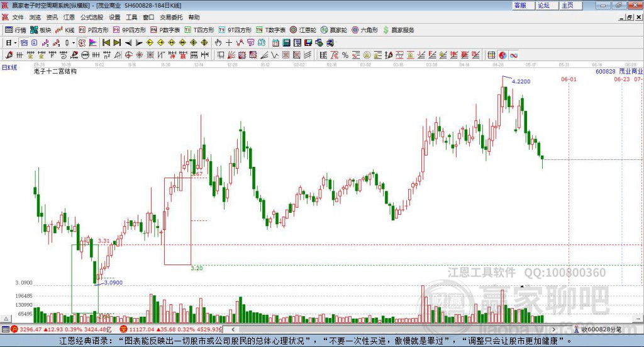Screen dimensions: 644x347
Task: Launch the 江恩轮 Gann wheel
Action: [303, 30]
